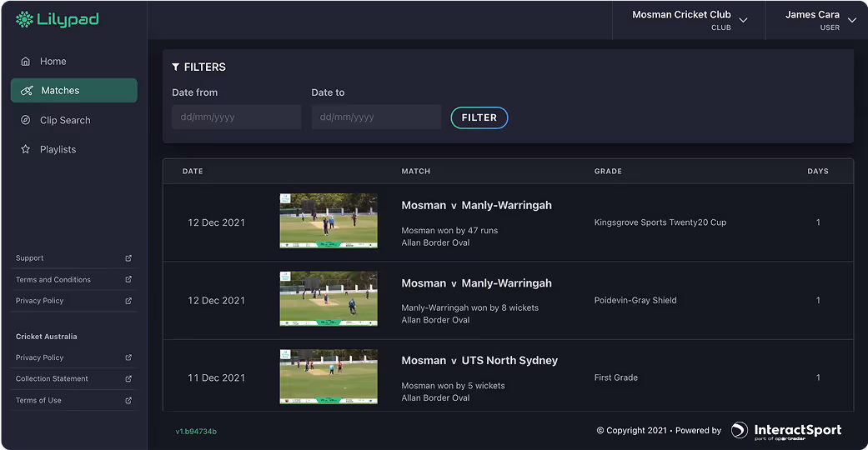The width and height of the screenshot is (868, 450).
Task: Open the Mosman v UTS North Sydney thumbnail
Action: [x=329, y=377]
